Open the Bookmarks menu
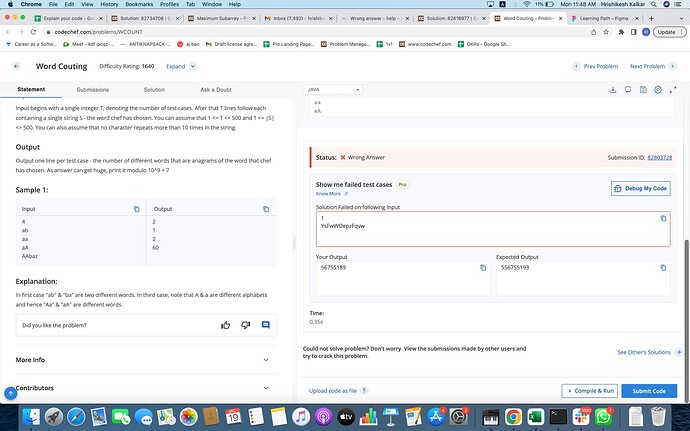690x431 pixels. tap(139, 4)
